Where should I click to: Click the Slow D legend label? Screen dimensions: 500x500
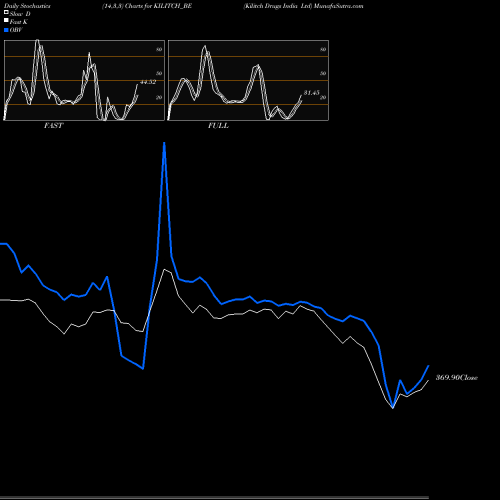(x=20, y=14)
